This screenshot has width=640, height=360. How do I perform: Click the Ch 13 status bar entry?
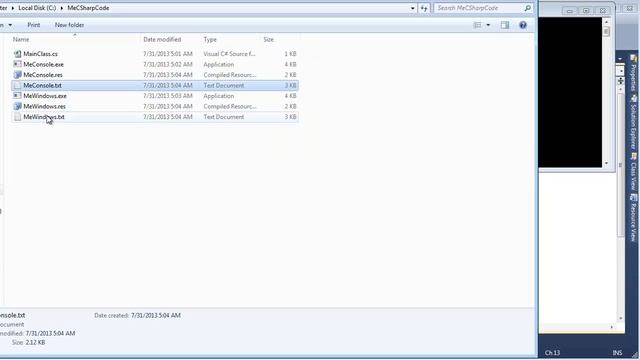tap(552, 353)
